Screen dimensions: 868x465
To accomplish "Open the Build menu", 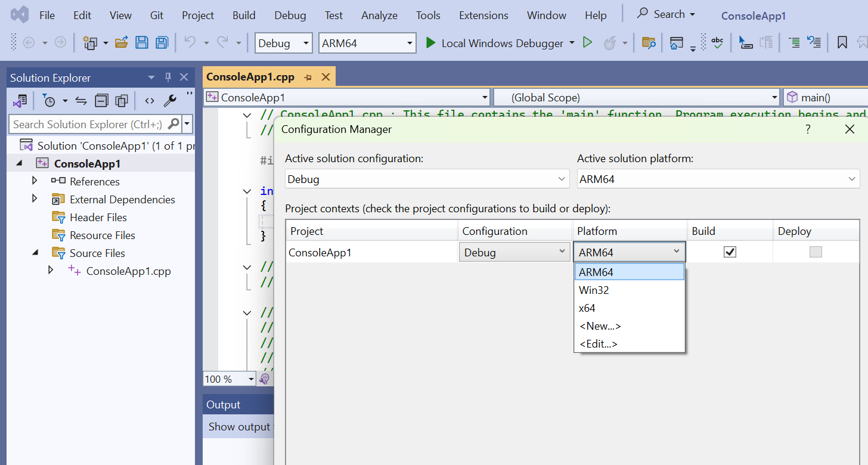I will pos(244,15).
